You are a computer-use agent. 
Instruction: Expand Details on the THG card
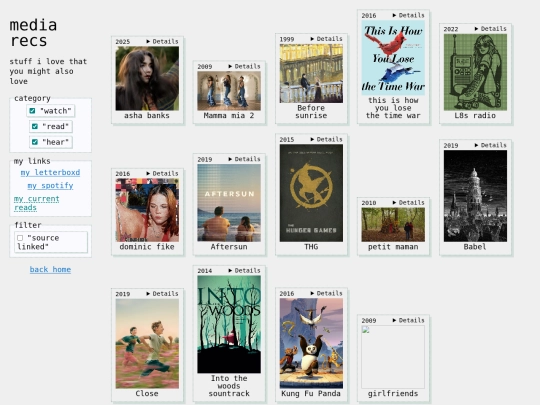(326, 139)
